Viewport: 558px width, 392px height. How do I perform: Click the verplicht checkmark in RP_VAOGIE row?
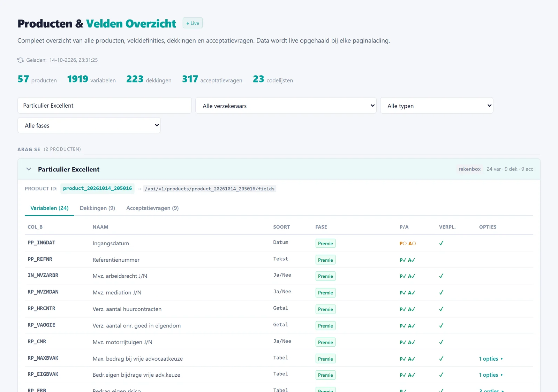coord(441,325)
